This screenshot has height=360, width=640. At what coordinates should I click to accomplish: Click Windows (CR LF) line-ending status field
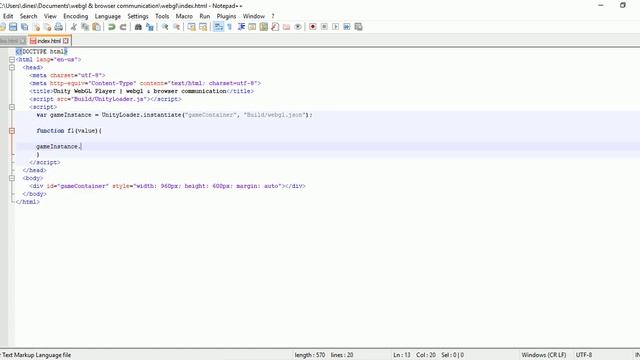[x=544, y=355]
